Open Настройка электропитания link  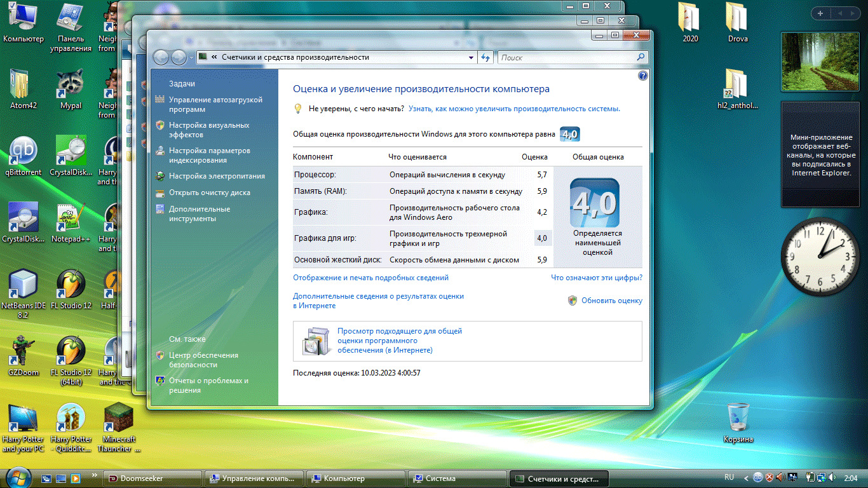(x=217, y=176)
